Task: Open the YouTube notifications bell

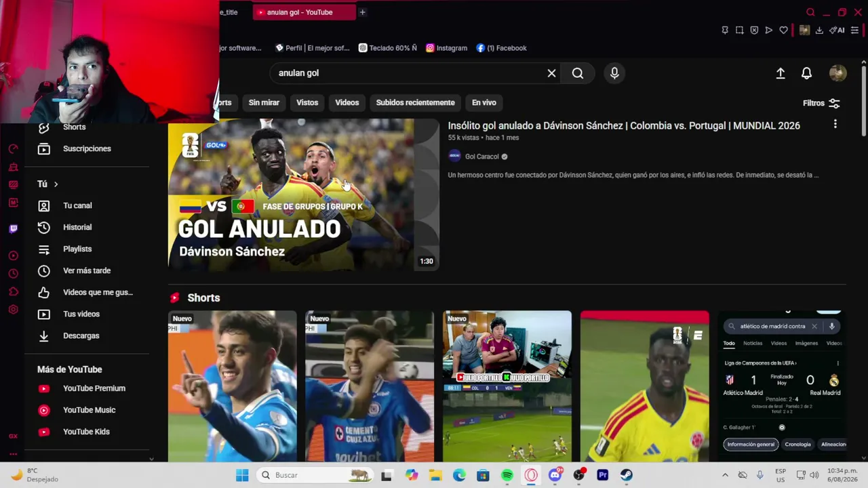Action: [x=806, y=73]
